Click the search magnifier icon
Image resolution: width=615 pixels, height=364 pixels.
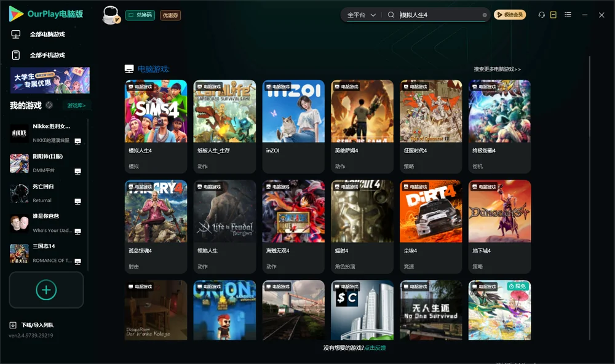tap(391, 15)
